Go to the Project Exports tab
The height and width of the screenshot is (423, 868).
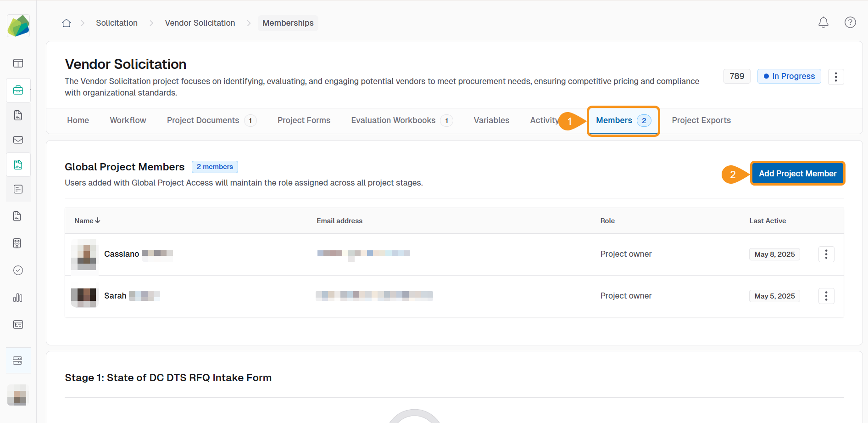701,120
